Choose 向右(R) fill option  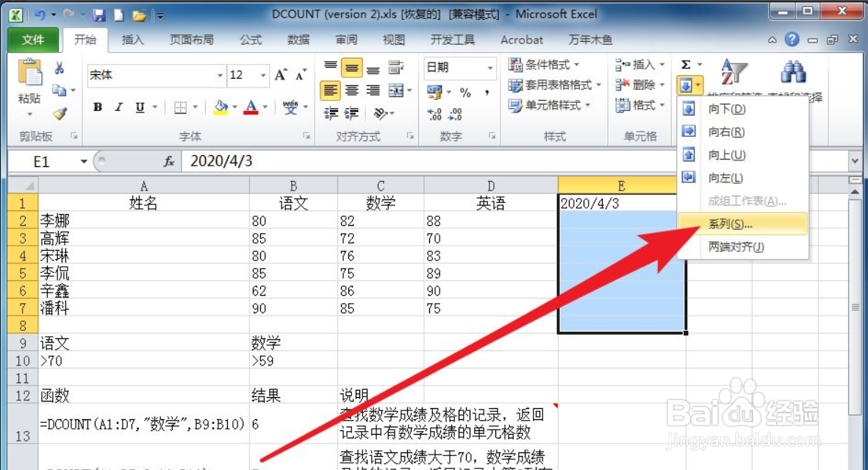tap(742, 132)
